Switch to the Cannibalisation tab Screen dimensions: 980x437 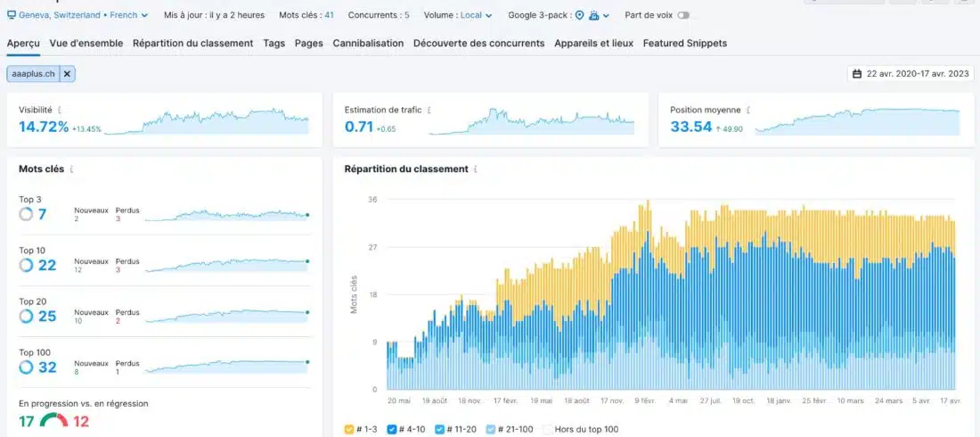368,43
